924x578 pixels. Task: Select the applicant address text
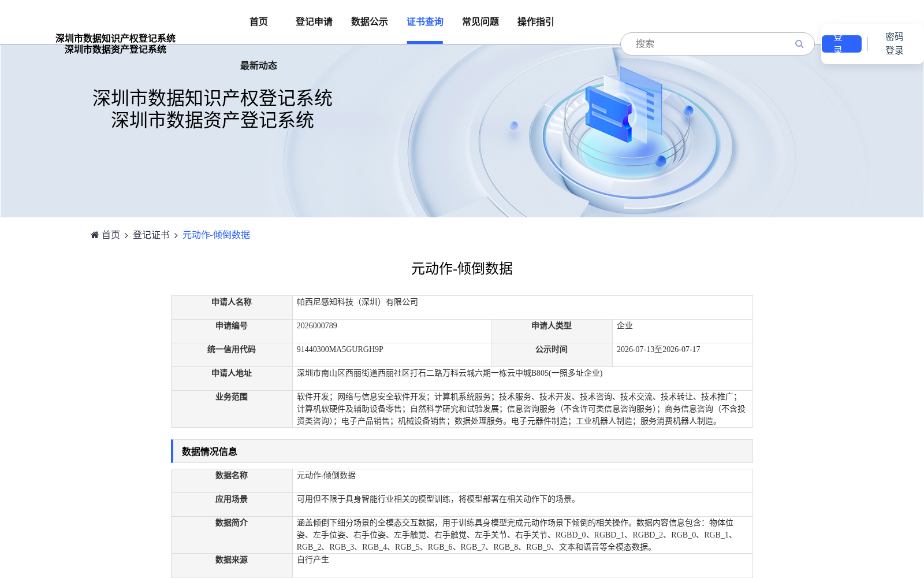pyautogui.click(x=450, y=373)
